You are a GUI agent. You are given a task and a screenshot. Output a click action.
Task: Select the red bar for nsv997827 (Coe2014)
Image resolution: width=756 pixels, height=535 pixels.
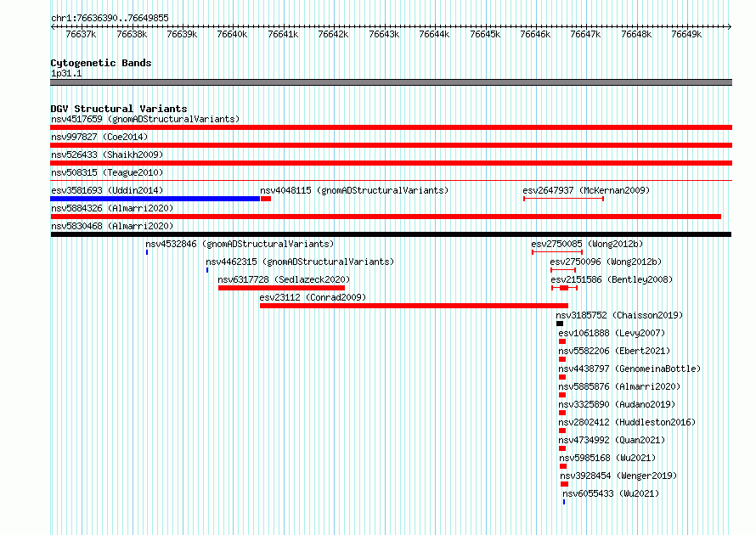(x=391, y=145)
